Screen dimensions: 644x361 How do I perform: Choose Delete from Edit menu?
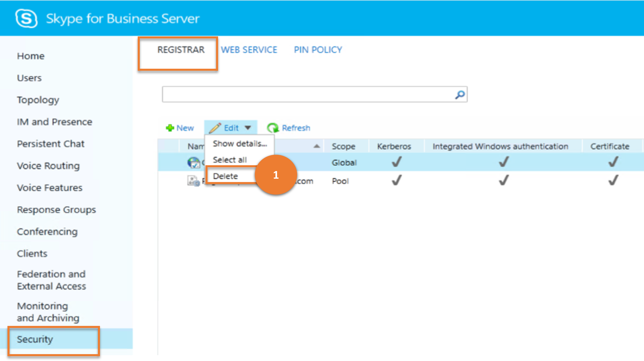225,176
